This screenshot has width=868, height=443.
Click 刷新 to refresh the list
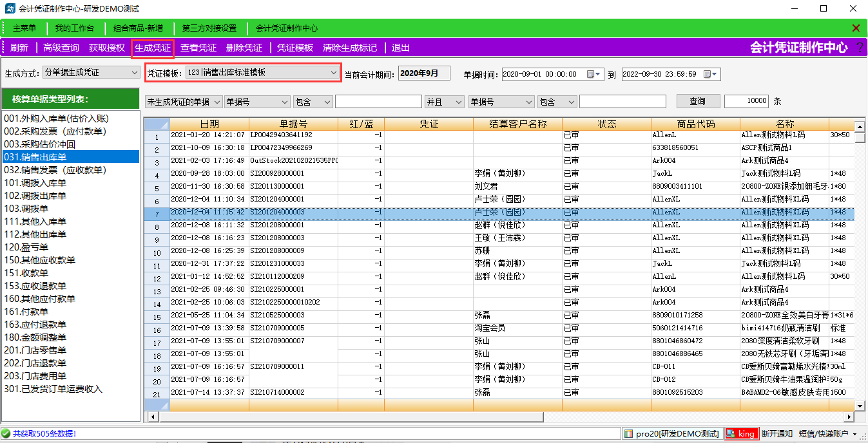pyautogui.click(x=19, y=48)
